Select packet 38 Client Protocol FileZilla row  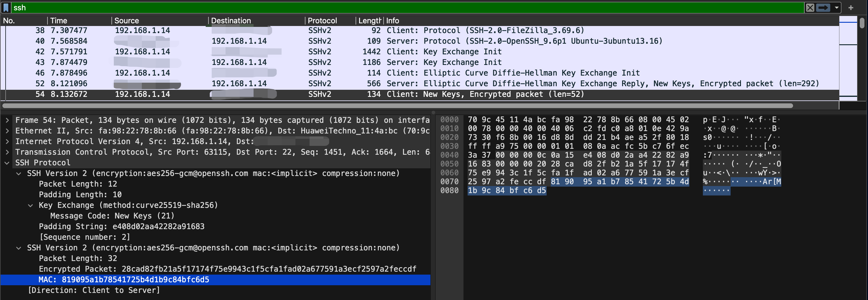(420, 31)
